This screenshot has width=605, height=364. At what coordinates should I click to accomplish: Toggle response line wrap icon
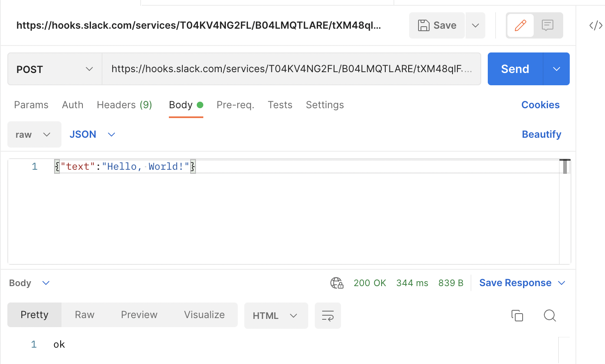click(328, 316)
